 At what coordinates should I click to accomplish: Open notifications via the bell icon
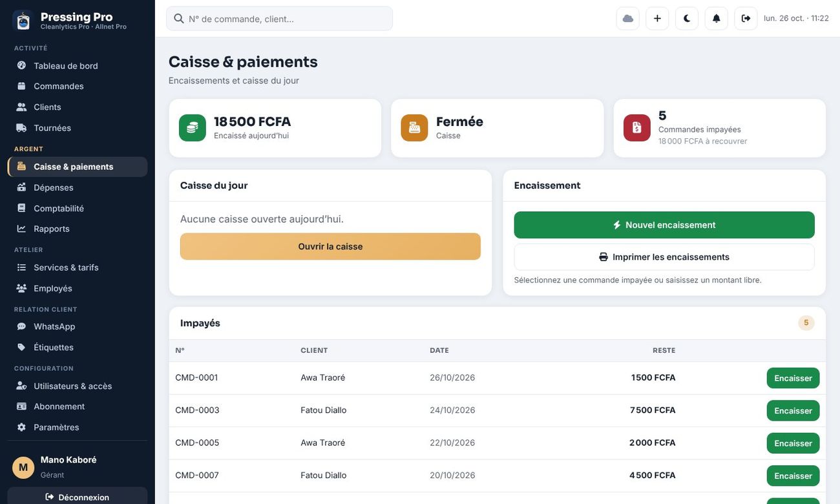[x=717, y=18]
